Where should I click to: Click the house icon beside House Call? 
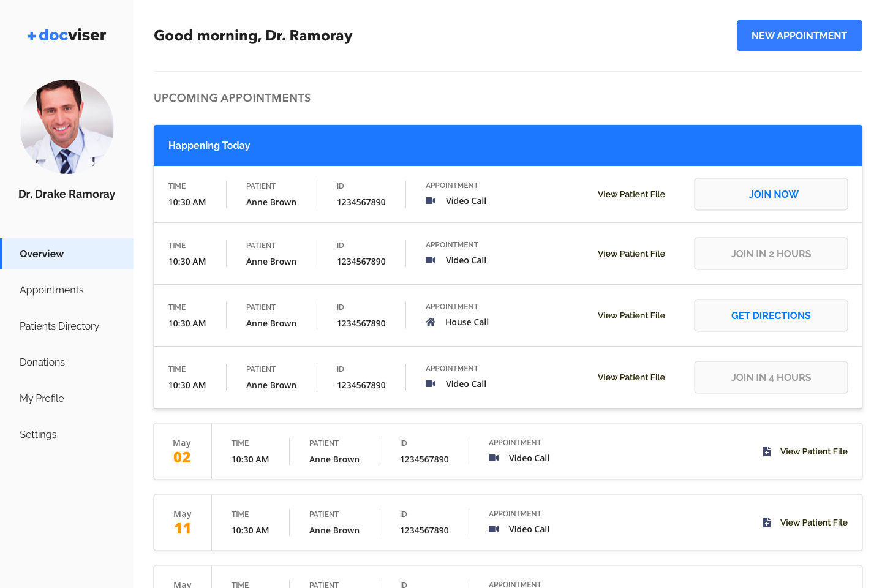click(x=431, y=322)
